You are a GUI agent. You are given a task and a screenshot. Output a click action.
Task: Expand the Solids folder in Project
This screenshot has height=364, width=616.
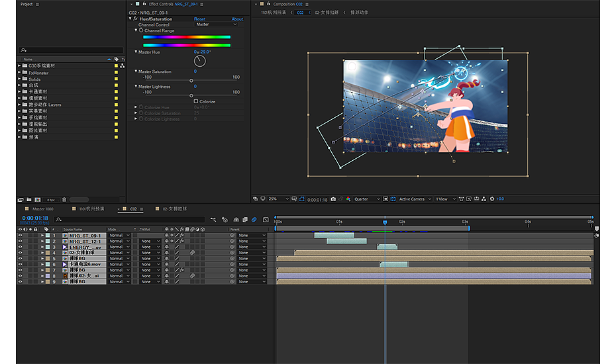19,79
